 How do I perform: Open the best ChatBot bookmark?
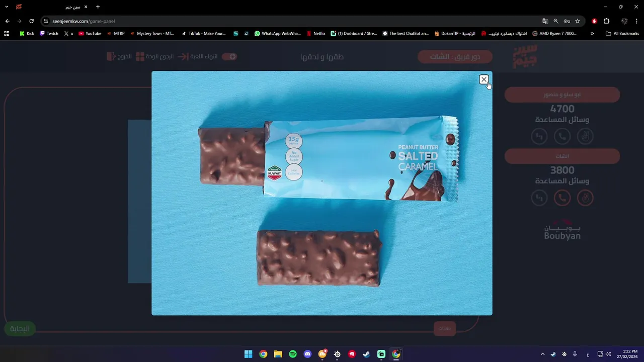coord(406,34)
